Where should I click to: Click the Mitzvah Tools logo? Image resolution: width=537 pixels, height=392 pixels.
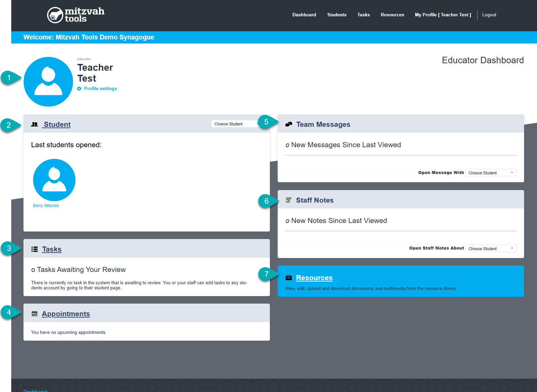click(76, 15)
